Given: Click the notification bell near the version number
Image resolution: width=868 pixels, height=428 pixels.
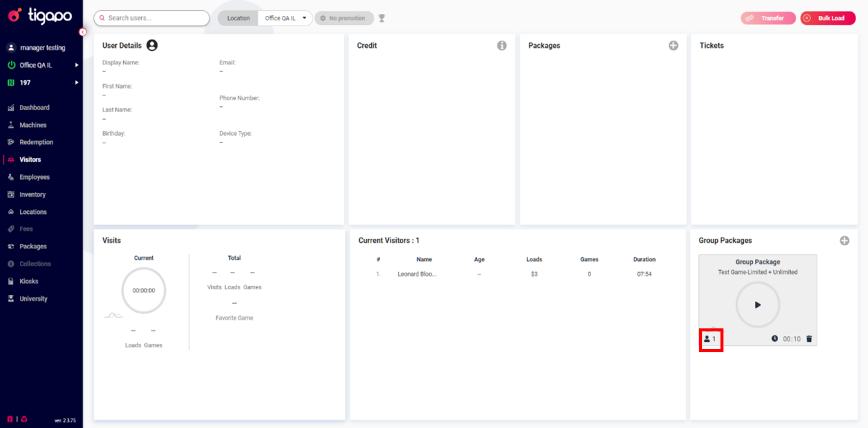Looking at the screenshot, I should click(x=23, y=419).
